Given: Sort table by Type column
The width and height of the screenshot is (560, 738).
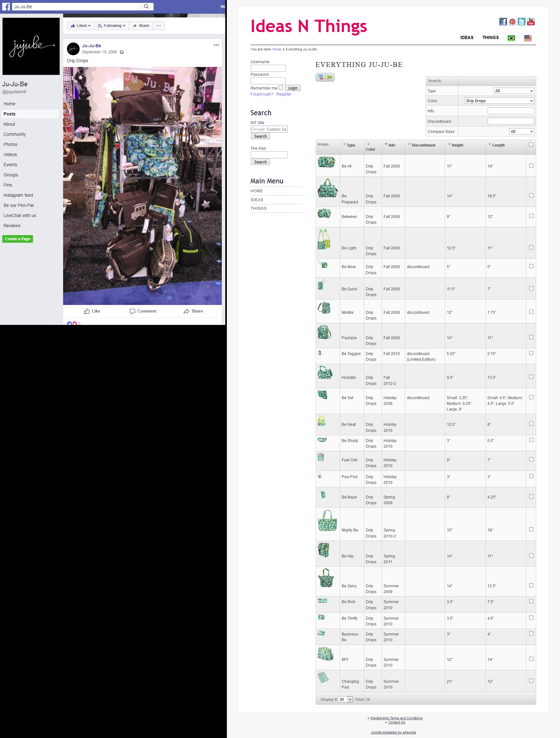Looking at the screenshot, I should 351,145.
